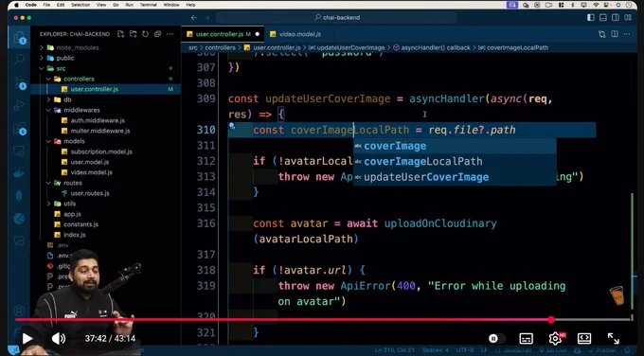Toggle subtitles/closed captions
644x356 pixels.
526,338
